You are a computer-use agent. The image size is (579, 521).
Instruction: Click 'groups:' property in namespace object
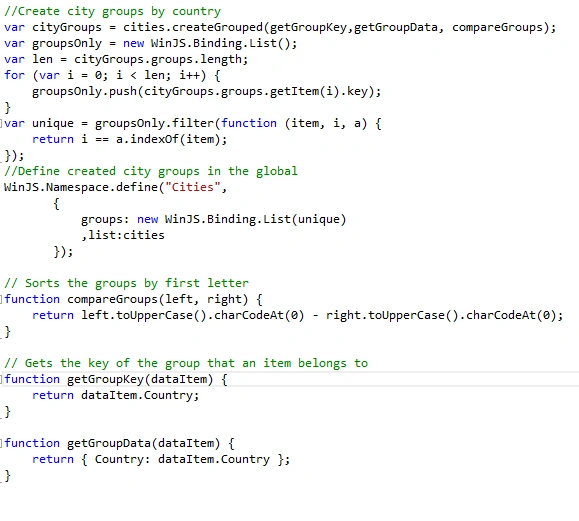[x=105, y=219]
